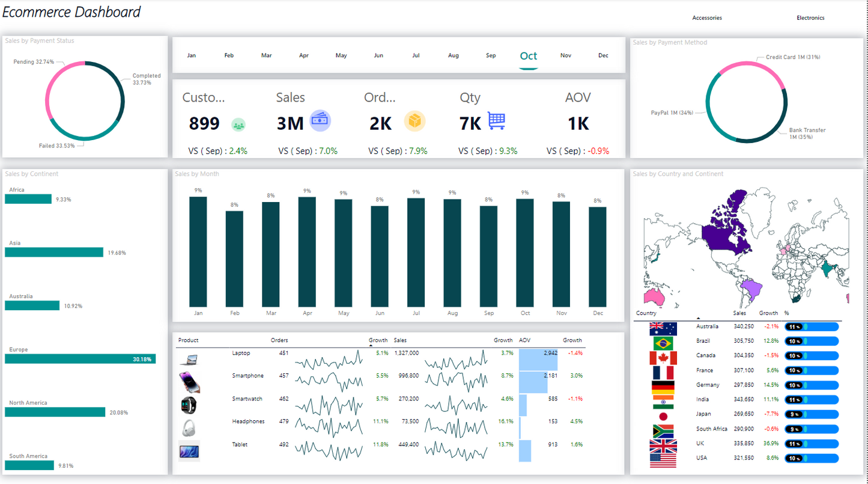
Task: Click the blue shopping cart icon
Action: click(496, 121)
